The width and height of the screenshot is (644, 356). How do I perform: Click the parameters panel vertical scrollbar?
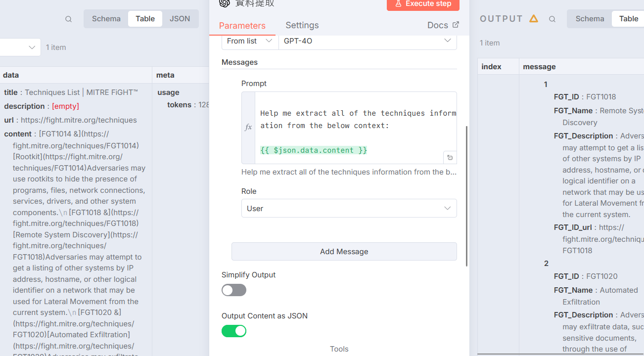click(x=466, y=196)
